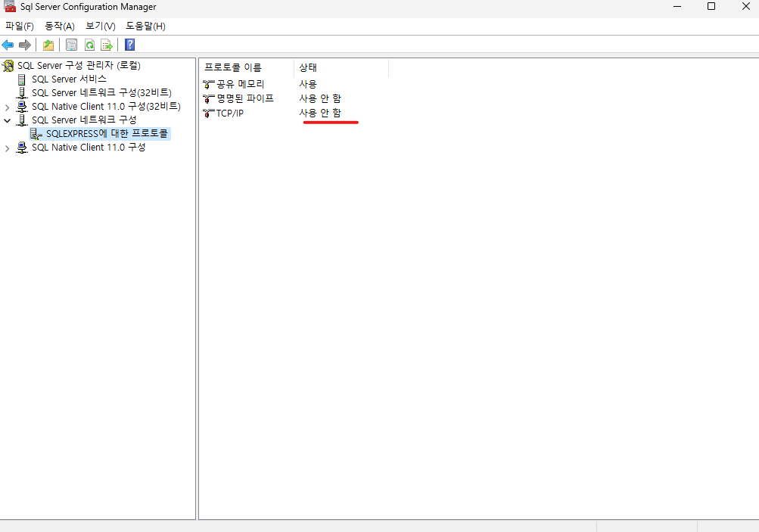Viewport: 759px width, 532px height.
Task: Open the 동작(A) menu
Action: [60, 26]
